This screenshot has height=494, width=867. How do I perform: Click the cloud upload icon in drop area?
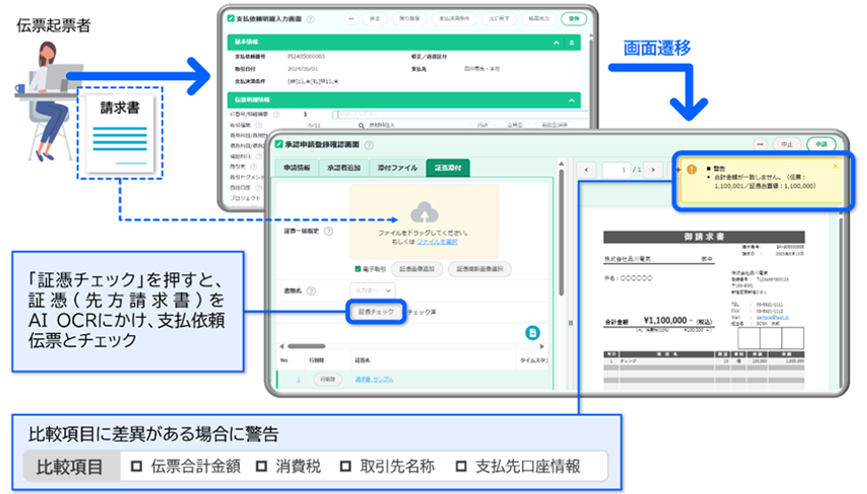[424, 211]
